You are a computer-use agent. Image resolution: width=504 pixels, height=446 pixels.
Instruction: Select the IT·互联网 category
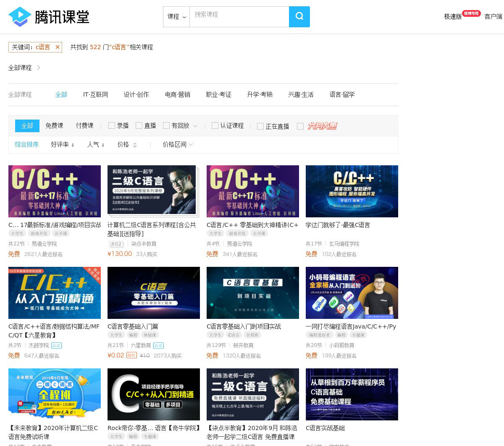[x=96, y=94]
